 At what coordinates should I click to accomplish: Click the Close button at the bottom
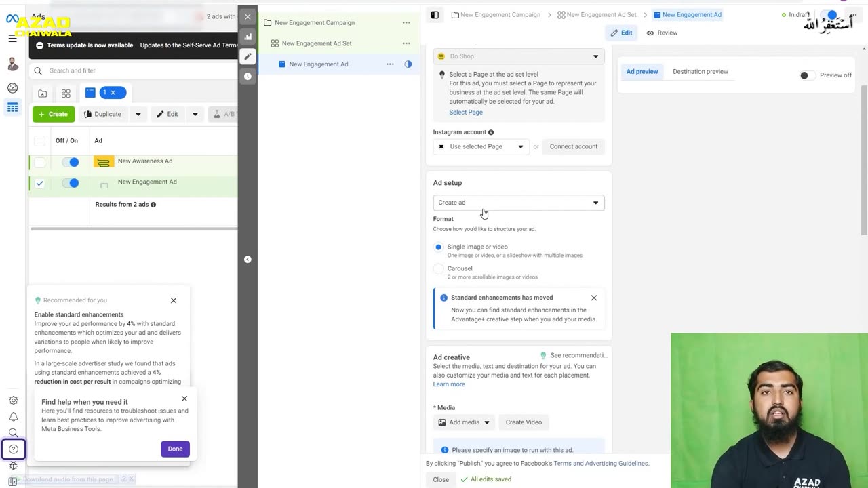441,479
